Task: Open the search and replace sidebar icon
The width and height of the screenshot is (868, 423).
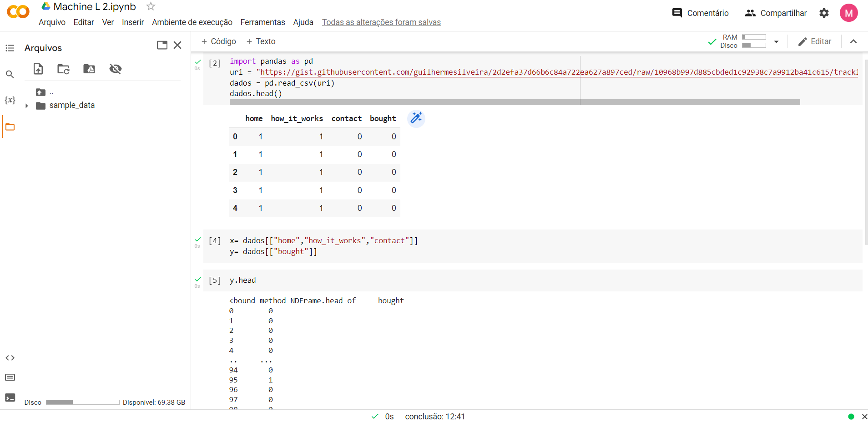Action: click(x=10, y=74)
